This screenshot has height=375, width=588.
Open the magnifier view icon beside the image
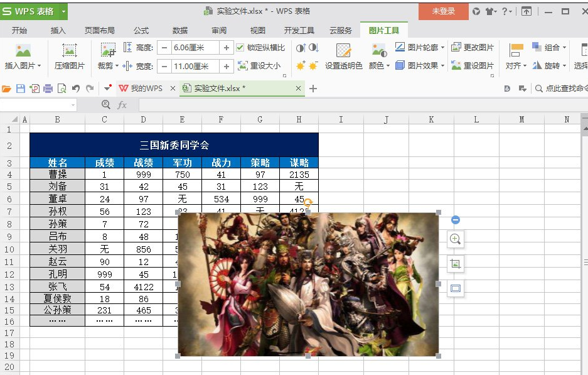pyautogui.click(x=455, y=239)
